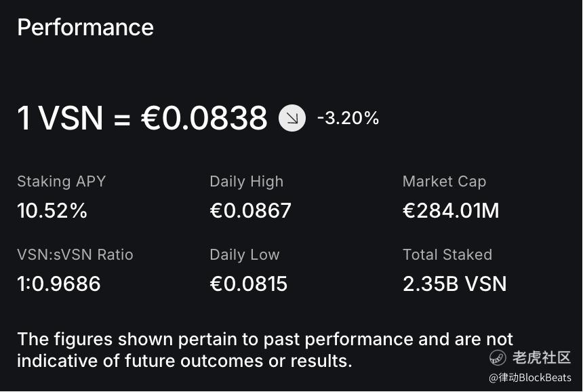The width and height of the screenshot is (583, 392).
Task: Select the €0.0867 daily high value
Action: click(x=251, y=211)
